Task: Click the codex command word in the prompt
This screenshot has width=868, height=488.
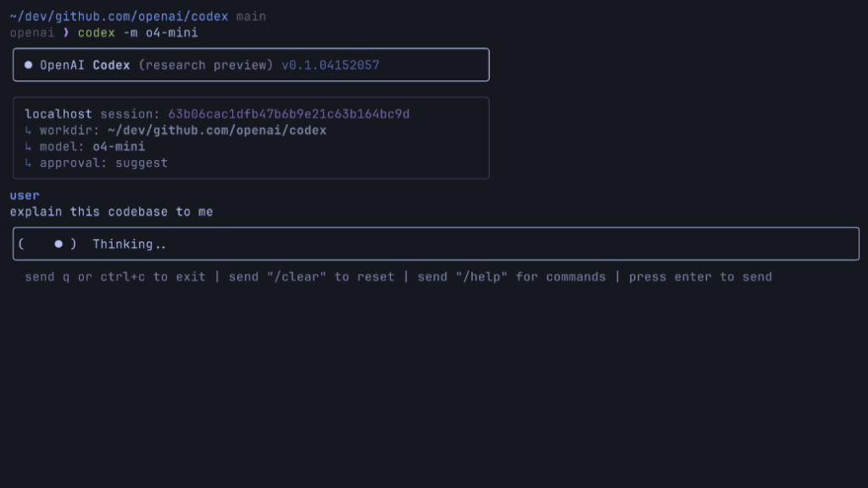Action: (96, 33)
